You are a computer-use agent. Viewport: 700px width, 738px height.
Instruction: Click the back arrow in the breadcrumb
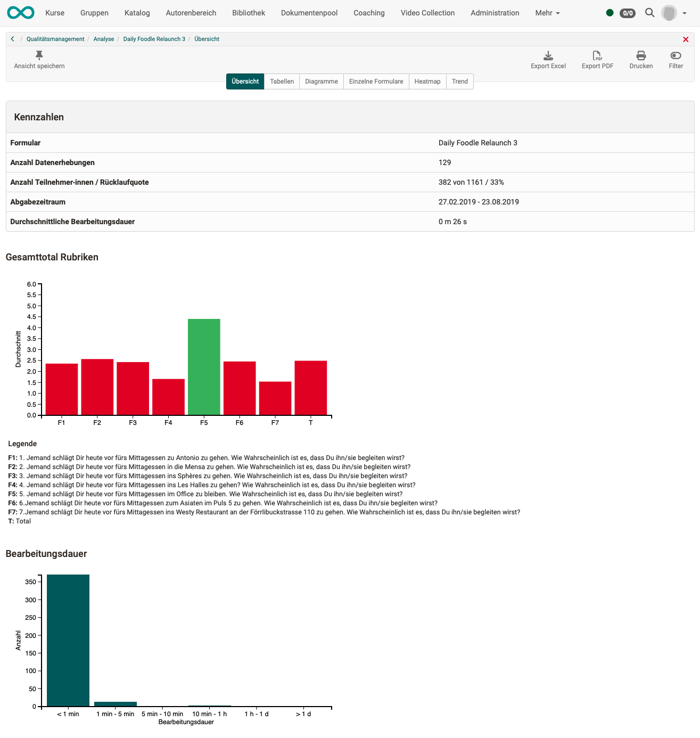click(x=12, y=38)
